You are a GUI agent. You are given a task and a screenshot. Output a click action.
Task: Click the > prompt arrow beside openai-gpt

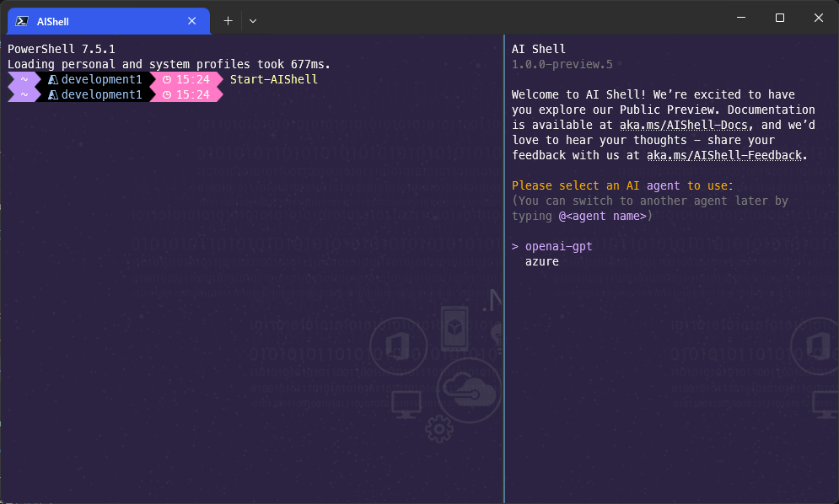point(515,246)
